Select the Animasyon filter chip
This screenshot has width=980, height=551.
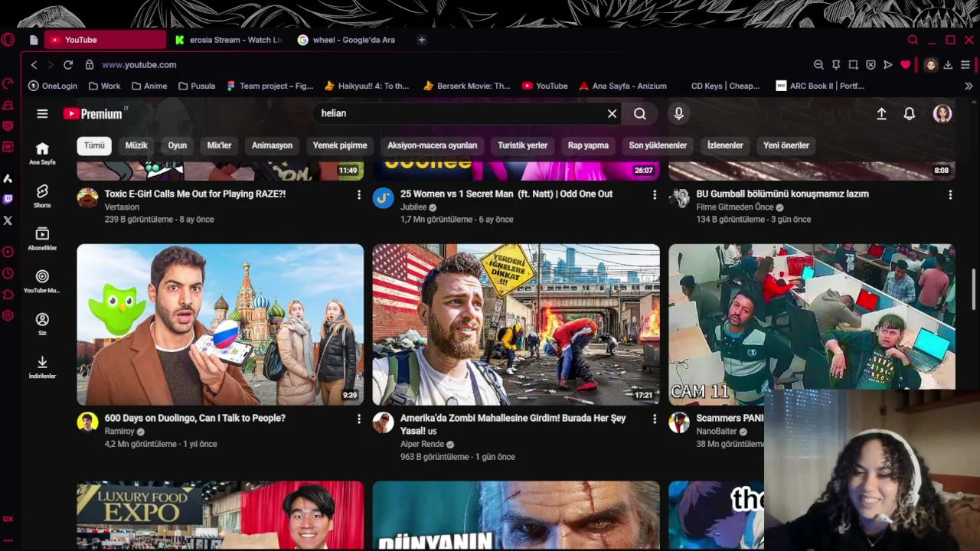coord(272,145)
